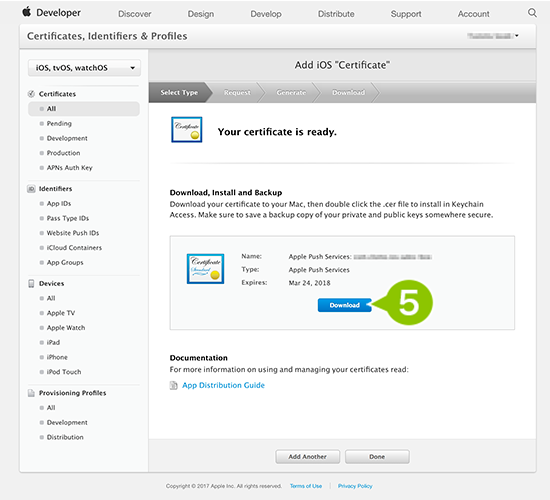Image resolution: width=550 pixels, height=500 pixels.
Task: Click the Certificates heading in sidebar
Action: pyautogui.click(x=57, y=94)
